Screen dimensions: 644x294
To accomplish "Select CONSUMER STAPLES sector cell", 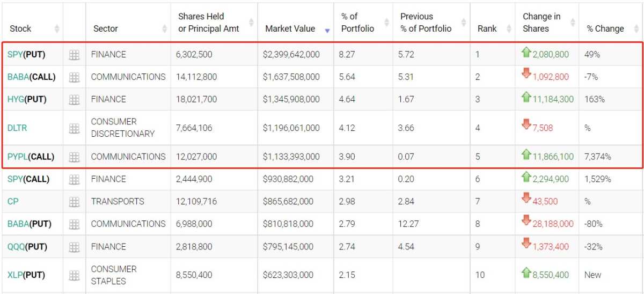I will tap(114, 275).
